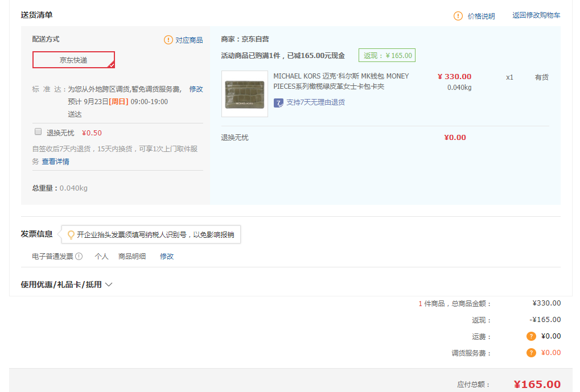This screenshot has width=580, height=392.
Task: Click the green 返现 ¥165.00 tag
Action: 387,56
